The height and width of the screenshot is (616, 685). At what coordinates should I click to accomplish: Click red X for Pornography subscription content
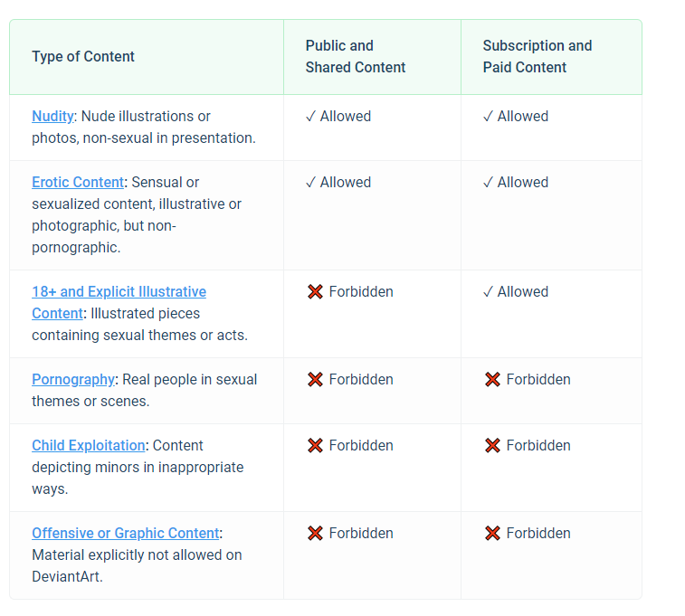click(x=492, y=380)
